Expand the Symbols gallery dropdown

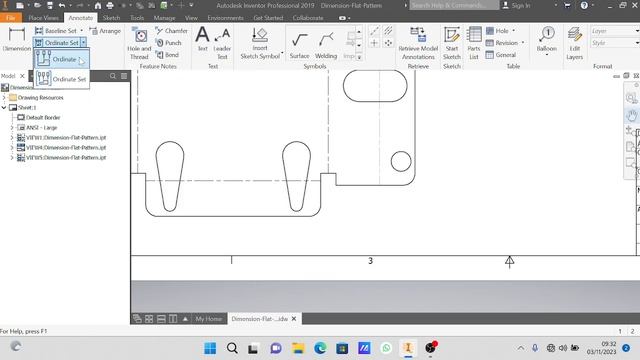pos(359,58)
